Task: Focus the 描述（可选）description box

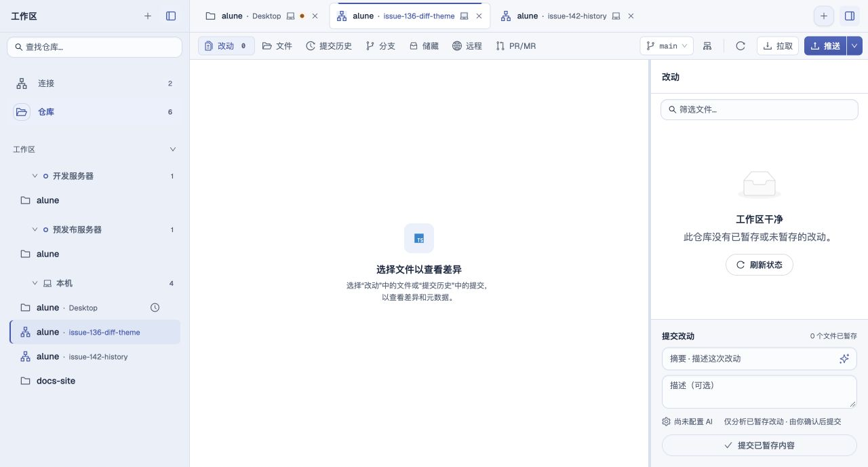Action: (x=759, y=392)
